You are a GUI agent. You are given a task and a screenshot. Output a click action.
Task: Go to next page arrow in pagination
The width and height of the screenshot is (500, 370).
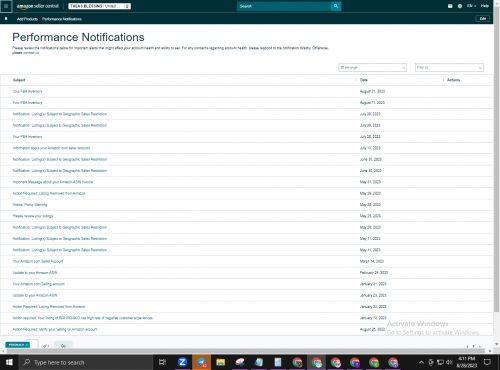point(480,347)
